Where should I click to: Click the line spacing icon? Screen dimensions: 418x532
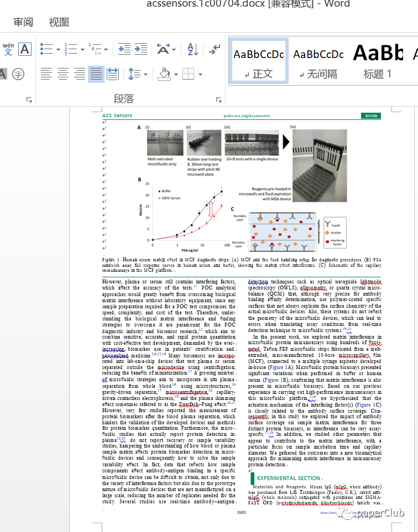click(135, 73)
